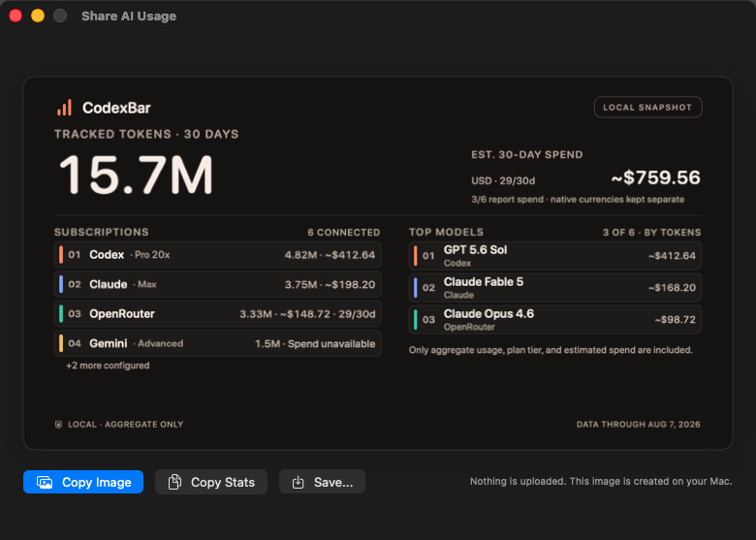Click the yellow color bar on Gemini row

pyautogui.click(x=61, y=343)
